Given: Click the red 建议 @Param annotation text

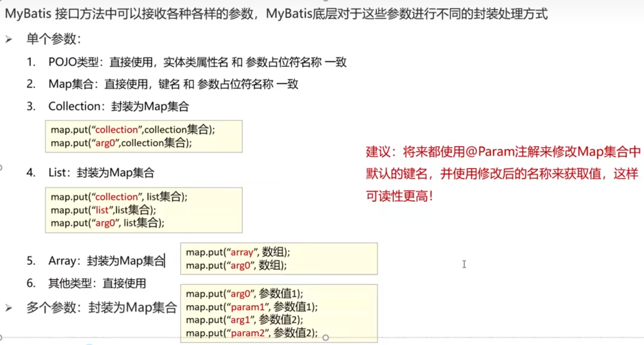Looking at the screenshot, I should click(x=503, y=174).
